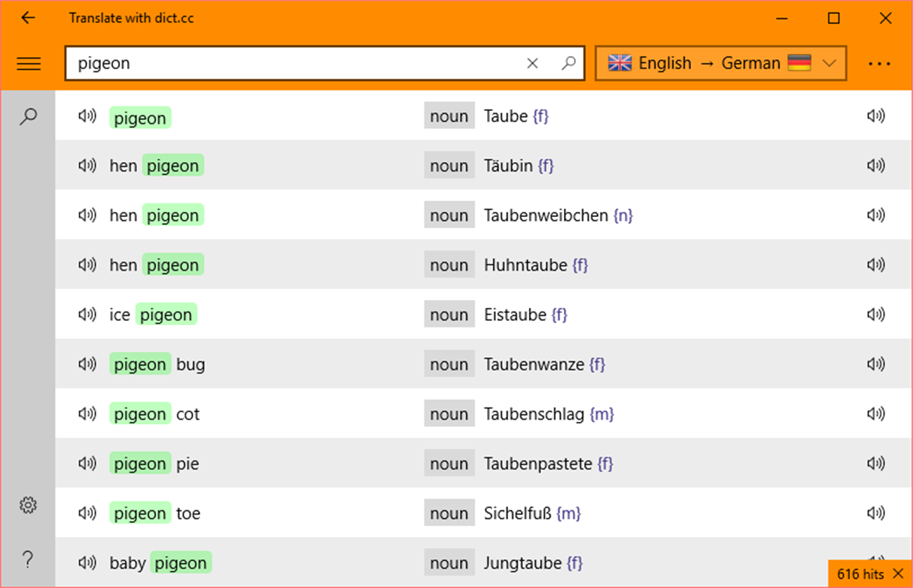Focus the search field containing pigeon
The height and width of the screenshot is (588, 913).
point(299,63)
